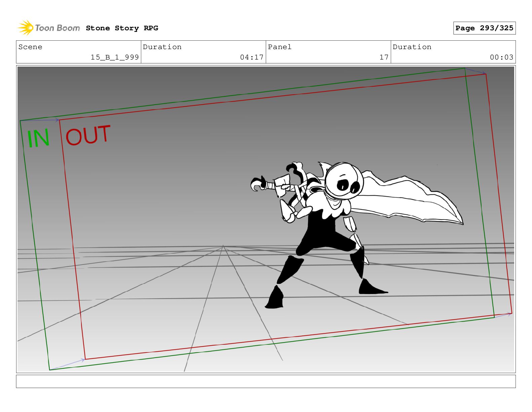Click the panel duration value 00:03

501,57
